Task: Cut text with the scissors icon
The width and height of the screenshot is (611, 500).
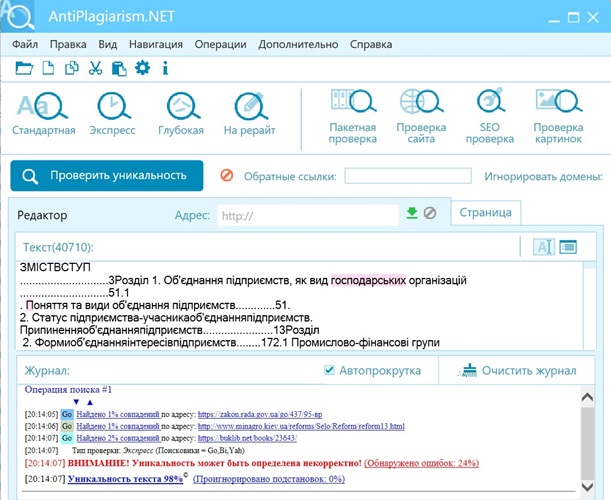Action: [95, 68]
